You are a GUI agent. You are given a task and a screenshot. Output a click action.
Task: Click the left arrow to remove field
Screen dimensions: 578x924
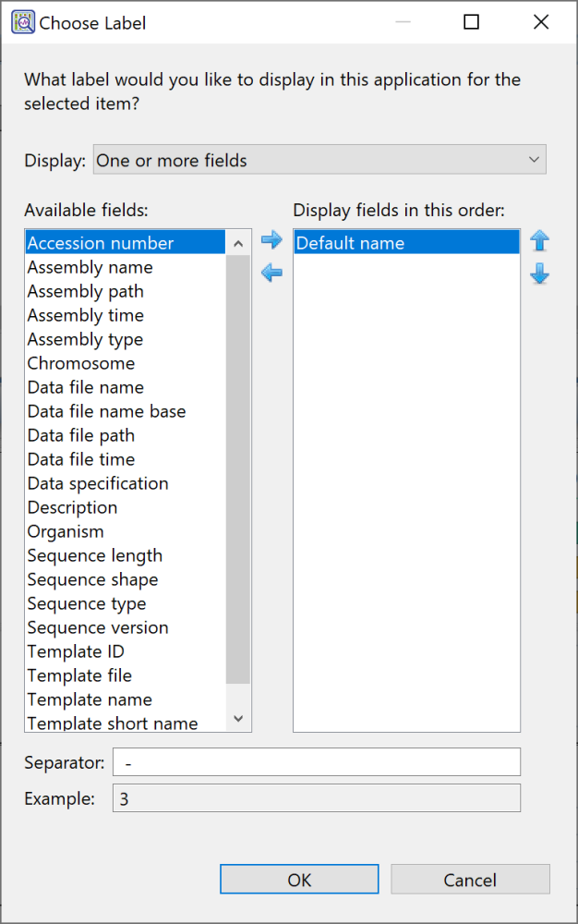click(x=271, y=274)
